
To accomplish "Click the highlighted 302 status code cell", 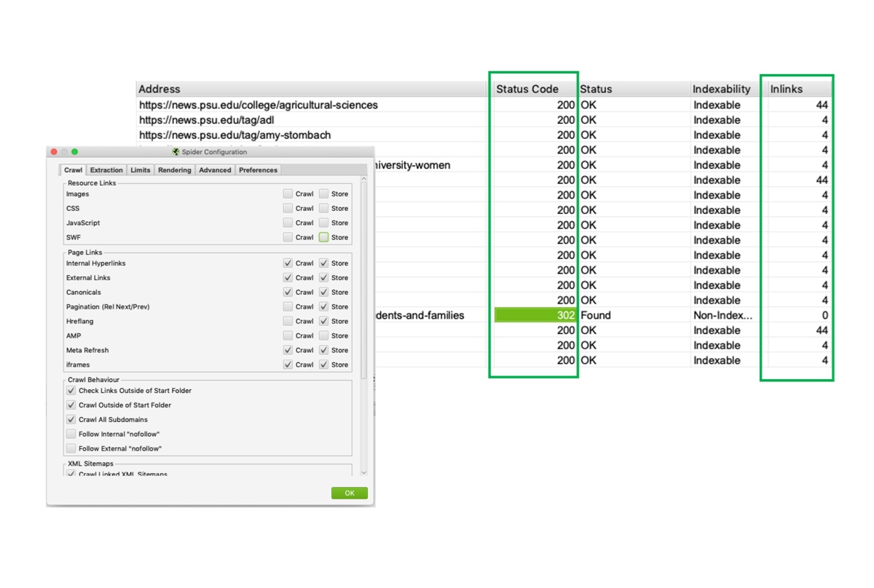I will tap(535, 315).
